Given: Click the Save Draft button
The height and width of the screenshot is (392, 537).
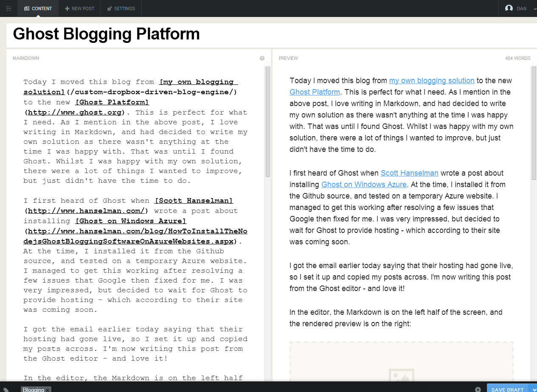Looking at the screenshot, I should click(507, 389).
